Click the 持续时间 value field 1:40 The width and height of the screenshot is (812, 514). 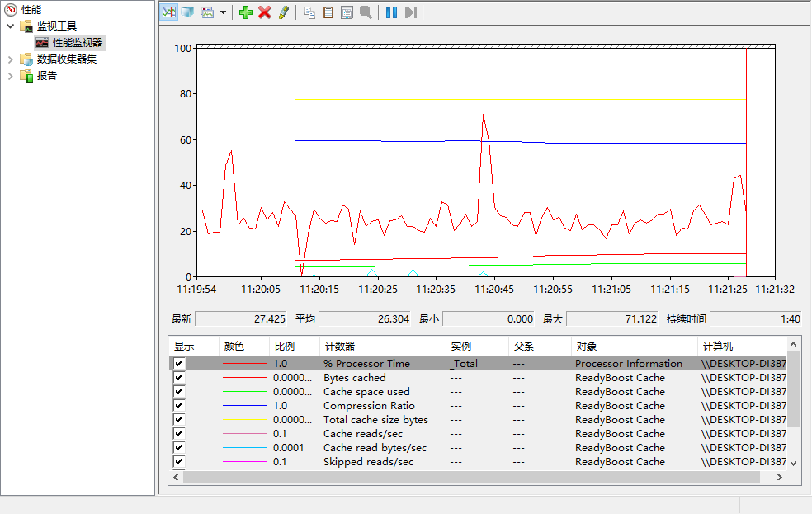(756, 318)
